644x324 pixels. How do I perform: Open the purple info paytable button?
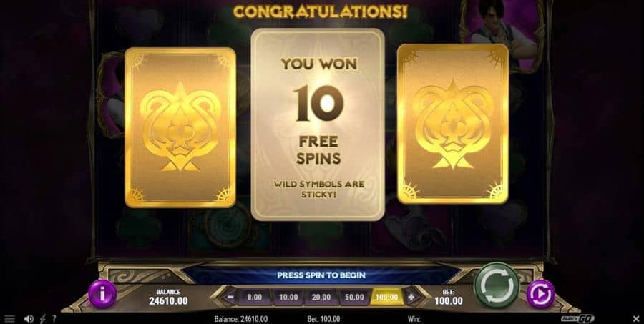pyautogui.click(x=102, y=294)
